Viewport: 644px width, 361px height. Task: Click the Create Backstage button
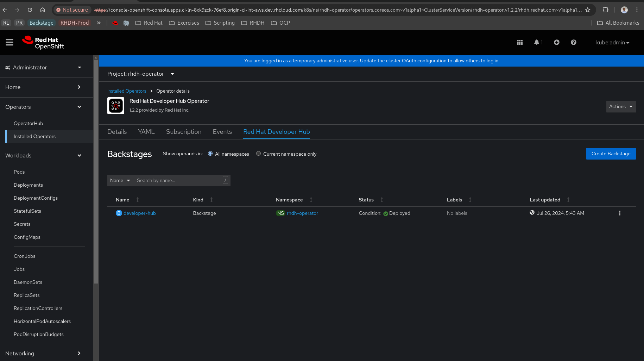[611, 154]
